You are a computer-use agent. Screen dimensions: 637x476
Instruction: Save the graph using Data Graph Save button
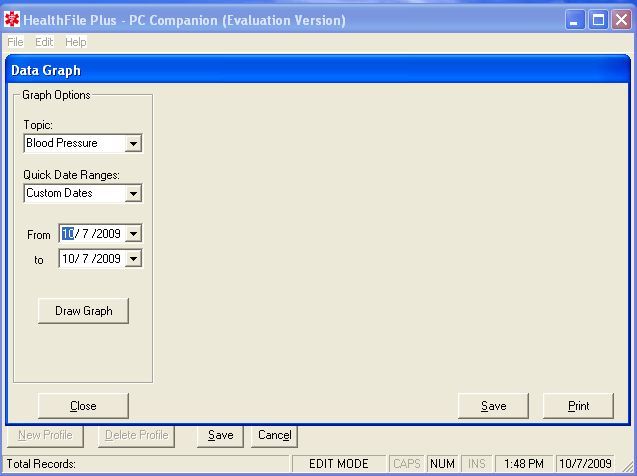(x=493, y=406)
